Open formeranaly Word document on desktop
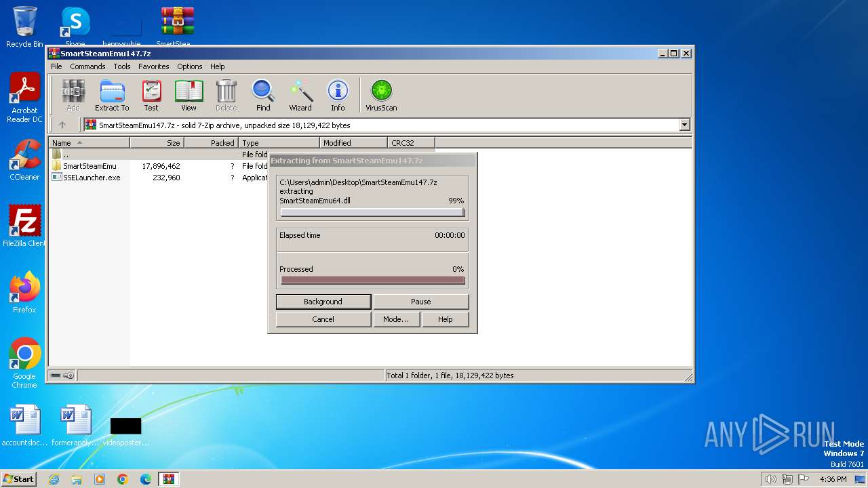868x488 pixels. [x=75, y=426]
